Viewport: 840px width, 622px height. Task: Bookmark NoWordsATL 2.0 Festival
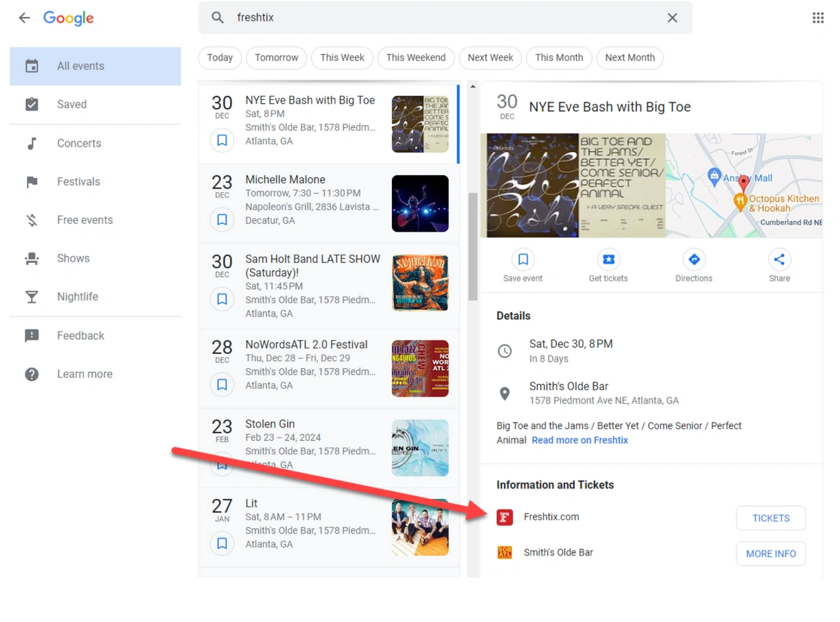click(222, 385)
